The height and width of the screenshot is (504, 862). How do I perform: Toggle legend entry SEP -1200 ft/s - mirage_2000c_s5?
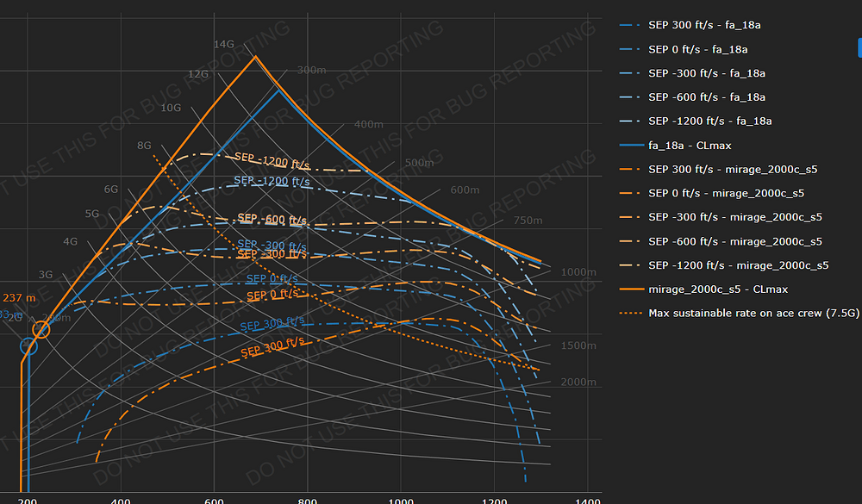click(724, 264)
